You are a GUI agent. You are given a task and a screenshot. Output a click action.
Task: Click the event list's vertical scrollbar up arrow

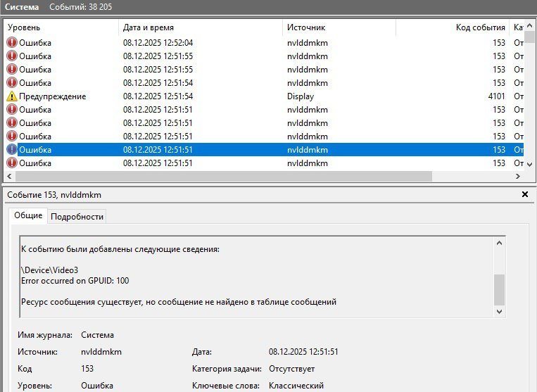(531, 26)
